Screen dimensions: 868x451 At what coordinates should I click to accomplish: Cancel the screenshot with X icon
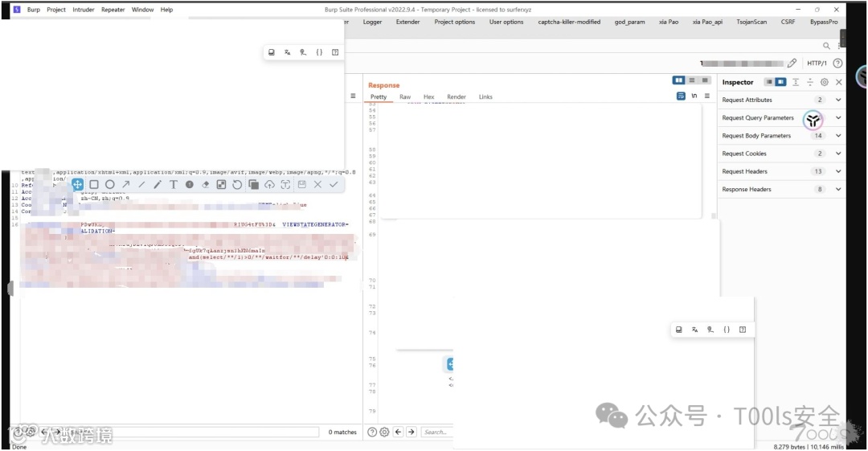click(x=317, y=185)
